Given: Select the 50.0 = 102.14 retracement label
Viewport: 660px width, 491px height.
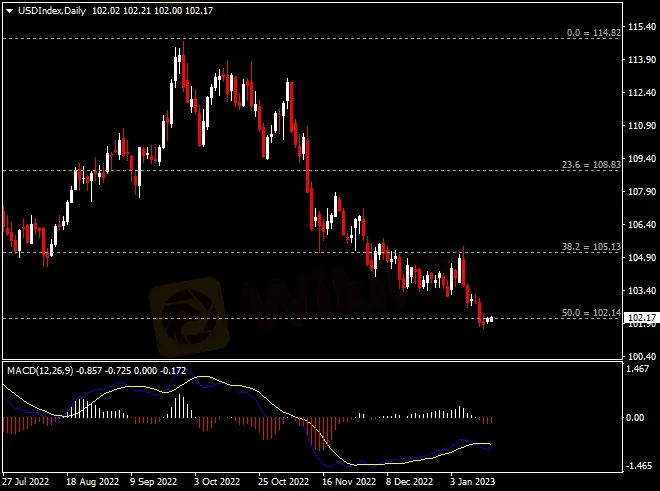Looking at the screenshot, I should click(591, 312).
